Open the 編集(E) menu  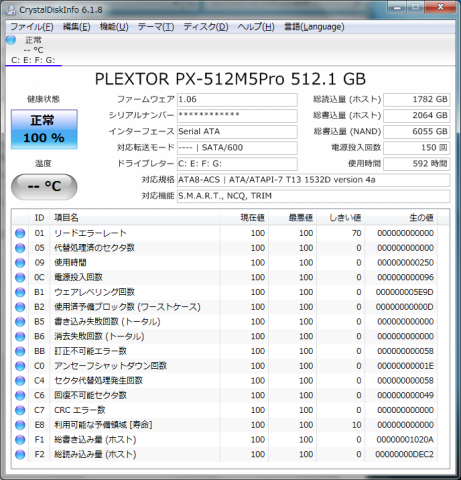77,27
